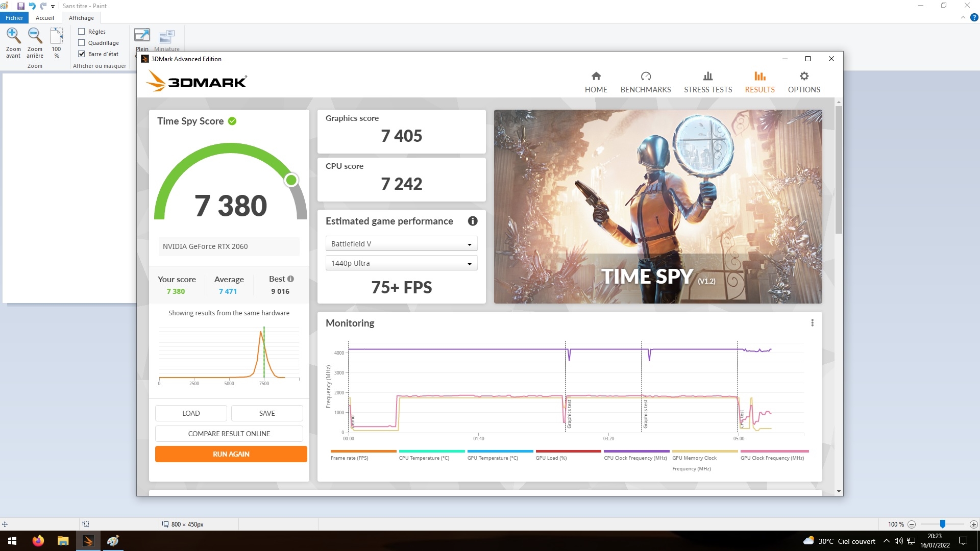Viewport: 980px width, 551px height.
Task: Open the Monitoring three-dot menu
Action: point(812,323)
